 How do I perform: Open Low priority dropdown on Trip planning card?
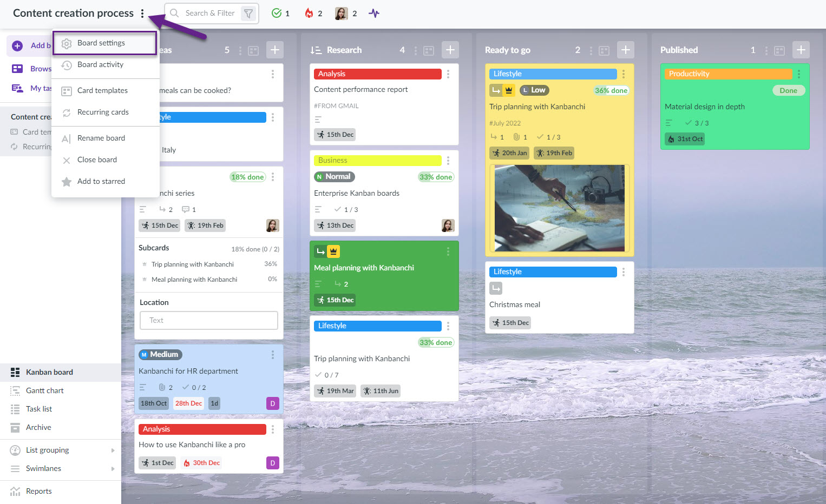(x=535, y=90)
